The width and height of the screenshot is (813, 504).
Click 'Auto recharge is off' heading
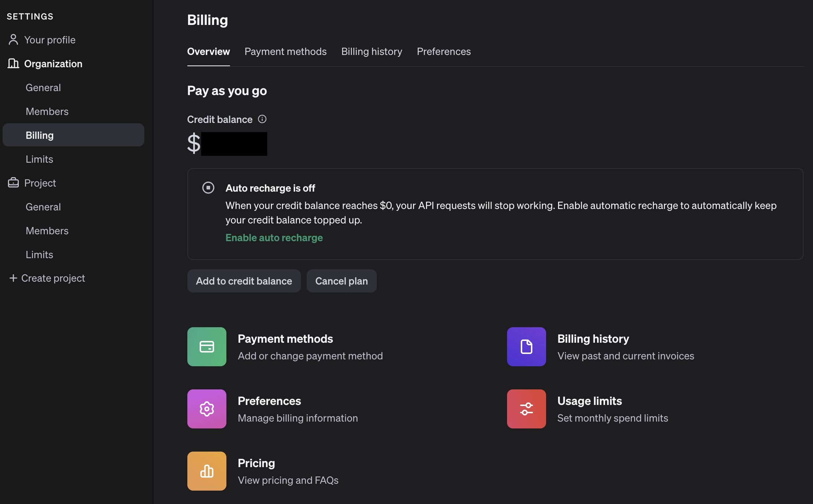270,188
